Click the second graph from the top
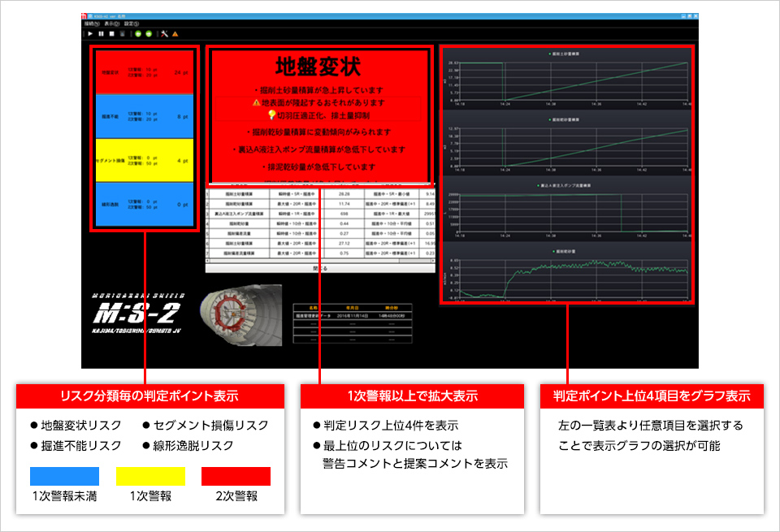 click(567, 144)
